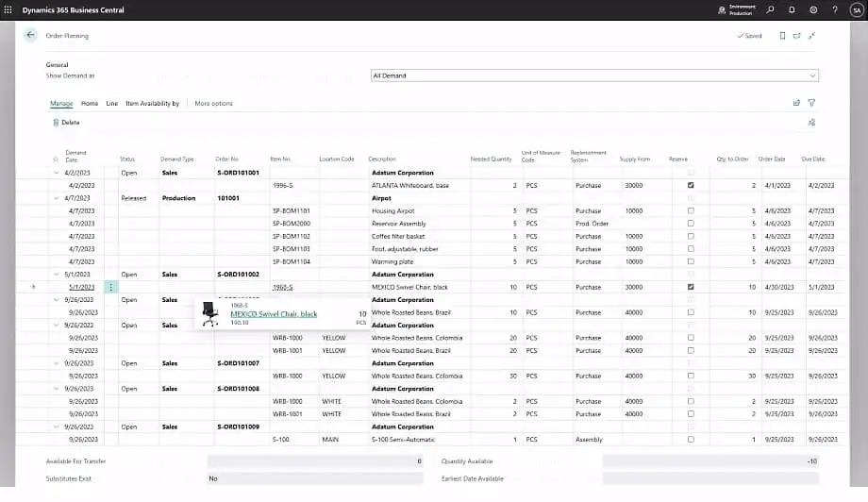This screenshot has height=502, width=868.
Task: Toggle Reserve for Colombia beans quantity 30
Action: click(691, 376)
